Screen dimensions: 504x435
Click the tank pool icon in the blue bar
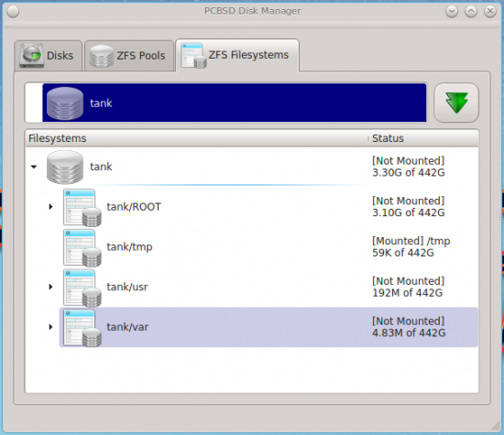pyautogui.click(x=65, y=103)
